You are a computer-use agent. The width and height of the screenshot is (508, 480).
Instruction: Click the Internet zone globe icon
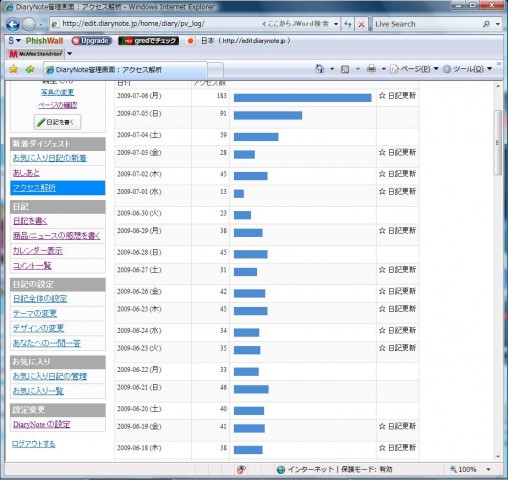(281, 469)
